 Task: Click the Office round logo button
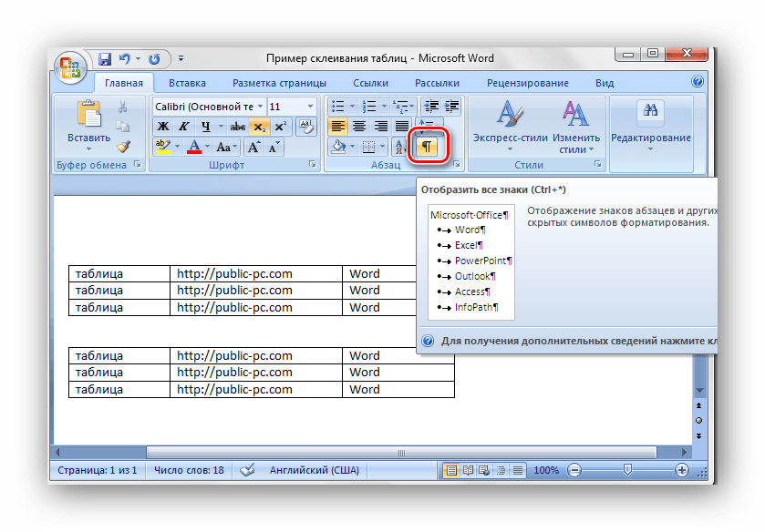pyautogui.click(x=71, y=68)
